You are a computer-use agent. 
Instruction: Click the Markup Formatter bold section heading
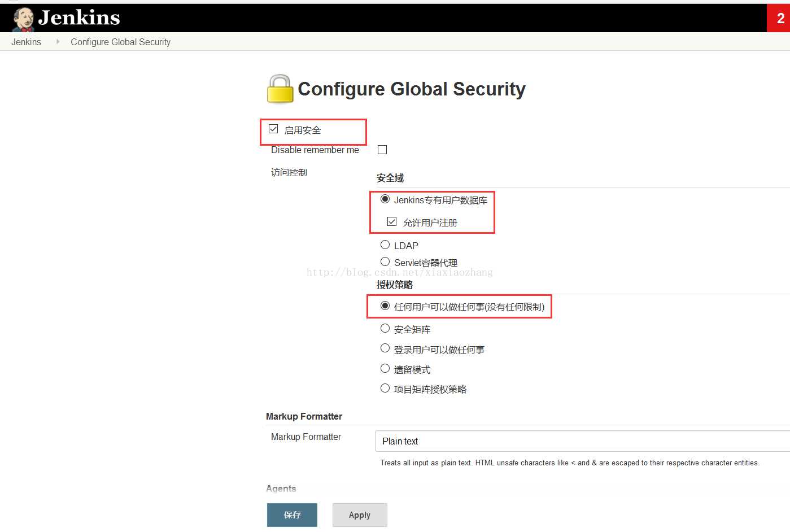click(x=304, y=416)
